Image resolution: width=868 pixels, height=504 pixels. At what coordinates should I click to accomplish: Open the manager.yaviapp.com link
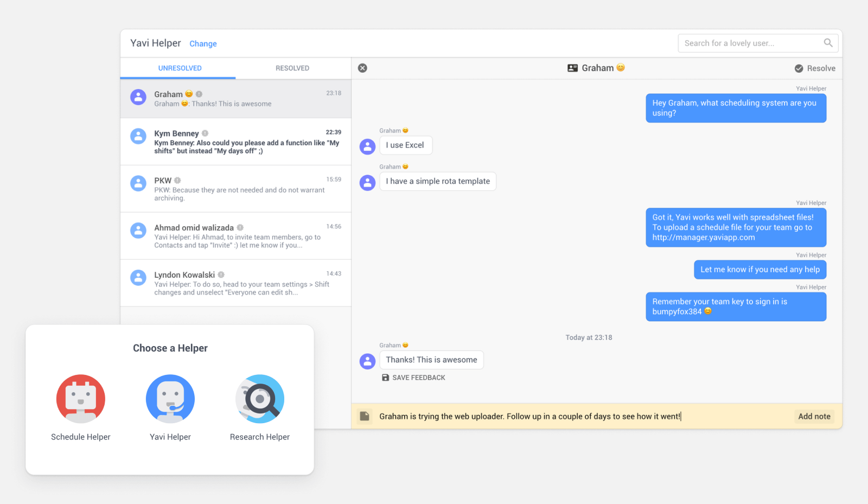704,238
